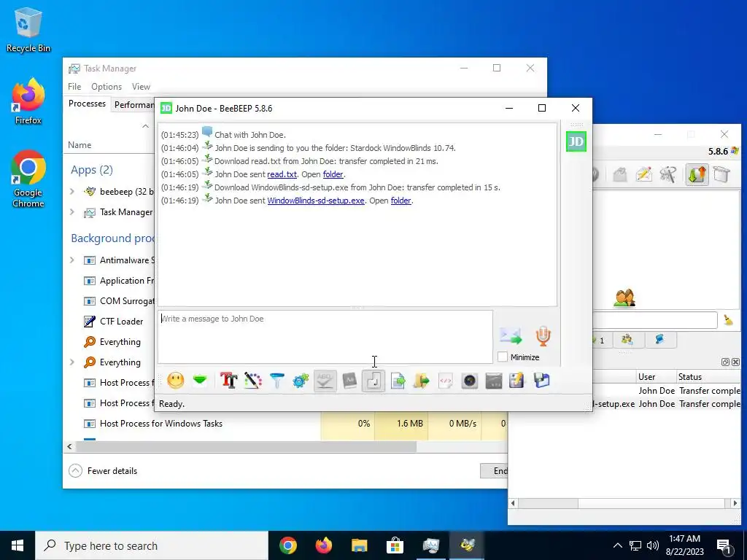Click the taskbar search box

click(152, 545)
